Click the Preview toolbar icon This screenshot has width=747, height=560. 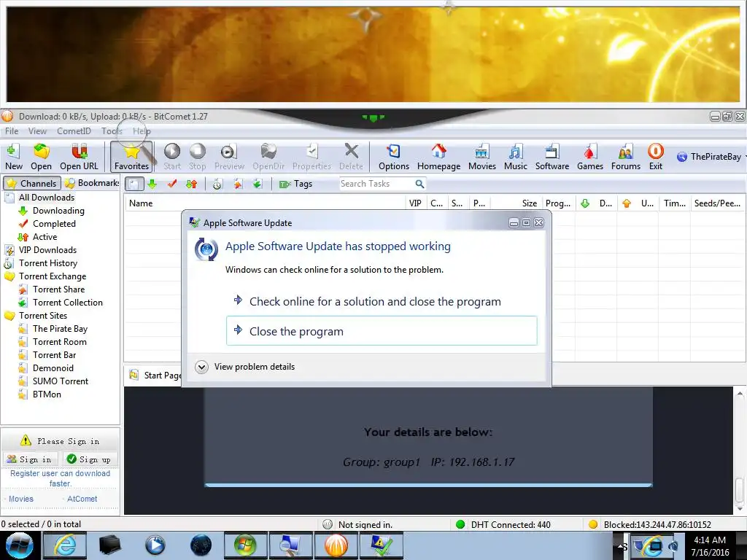229,157
